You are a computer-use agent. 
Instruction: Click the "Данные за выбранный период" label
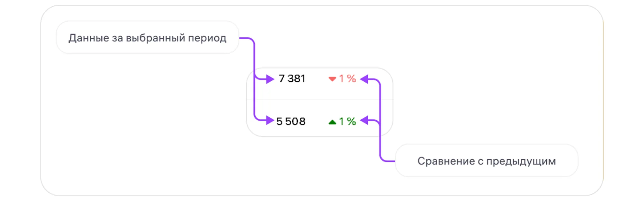tap(147, 38)
